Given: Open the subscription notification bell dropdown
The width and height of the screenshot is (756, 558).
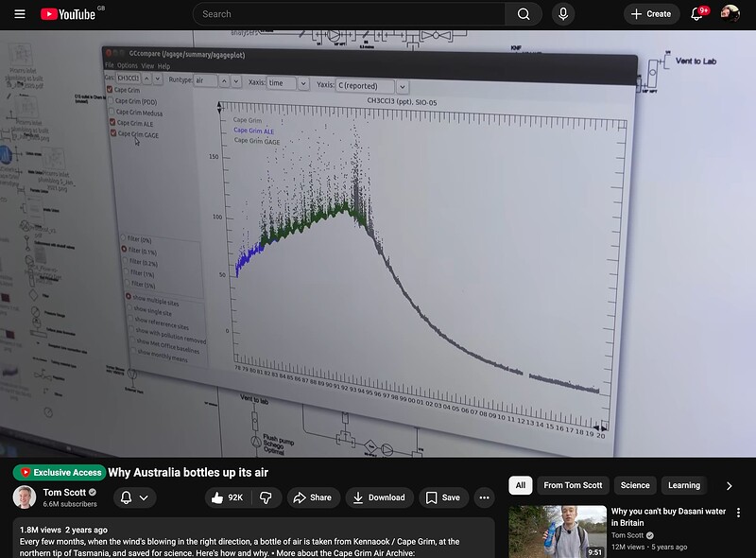Looking at the screenshot, I should (134, 497).
